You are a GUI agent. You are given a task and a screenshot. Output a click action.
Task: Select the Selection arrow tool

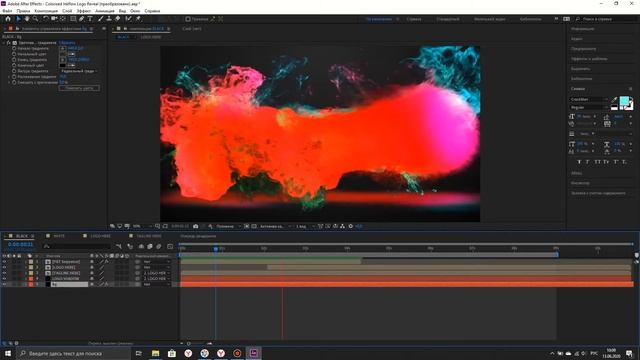18,19
